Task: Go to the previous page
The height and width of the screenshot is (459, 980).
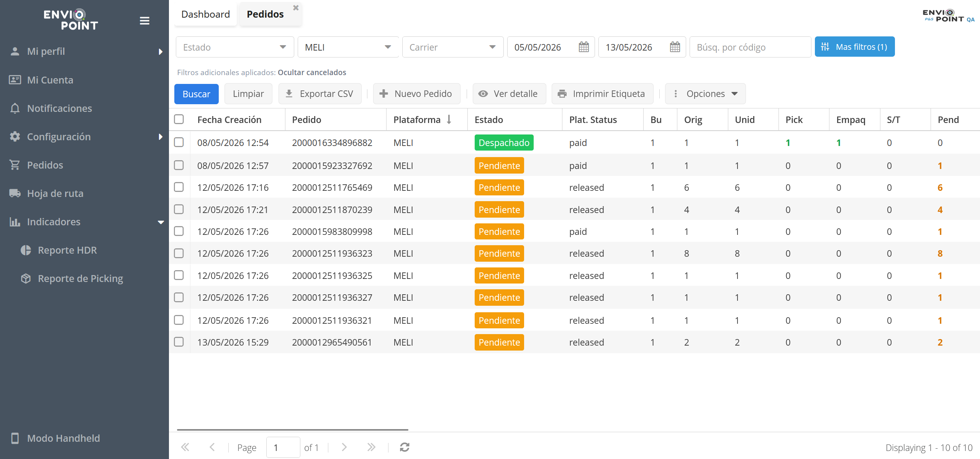Action: [x=212, y=447]
